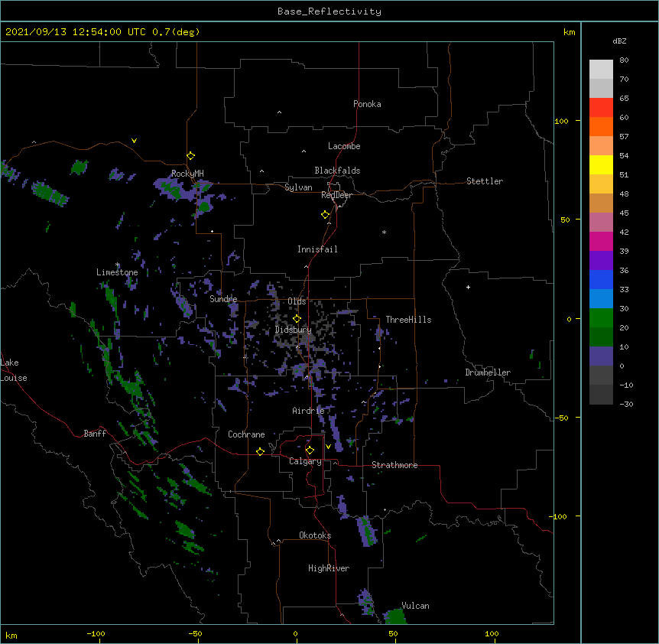Screen dimensions: 659x644
Task: Select the green 30 dBZ legend color
Action: [601, 318]
